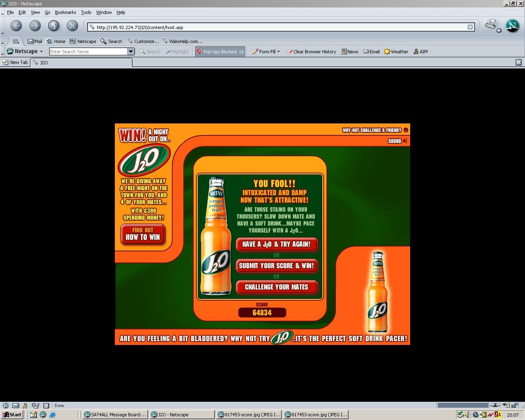The image size is (525, 420).
Task: Open My Netscape bookmark
Action: click(83, 41)
